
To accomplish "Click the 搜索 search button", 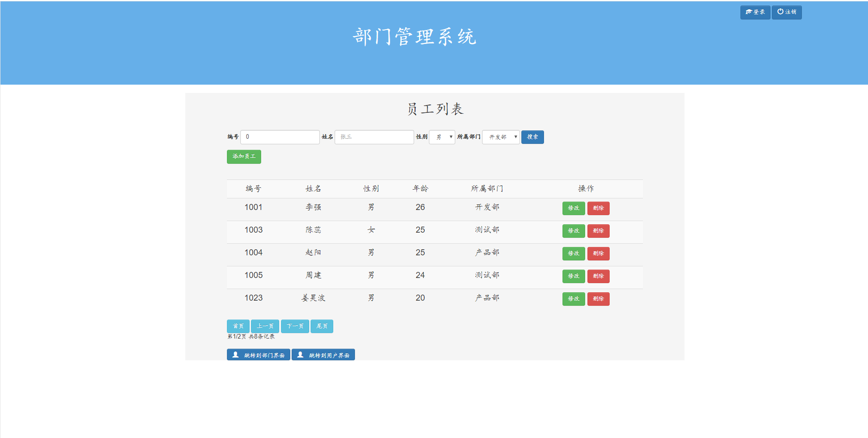I will pos(532,137).
